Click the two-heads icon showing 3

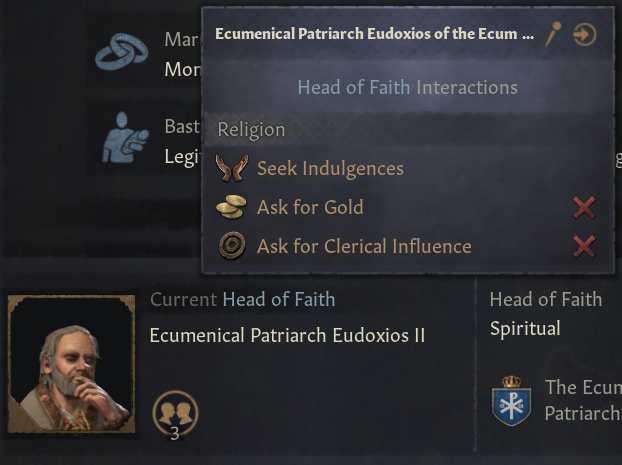pyautogui.click(x=175, y=410)
